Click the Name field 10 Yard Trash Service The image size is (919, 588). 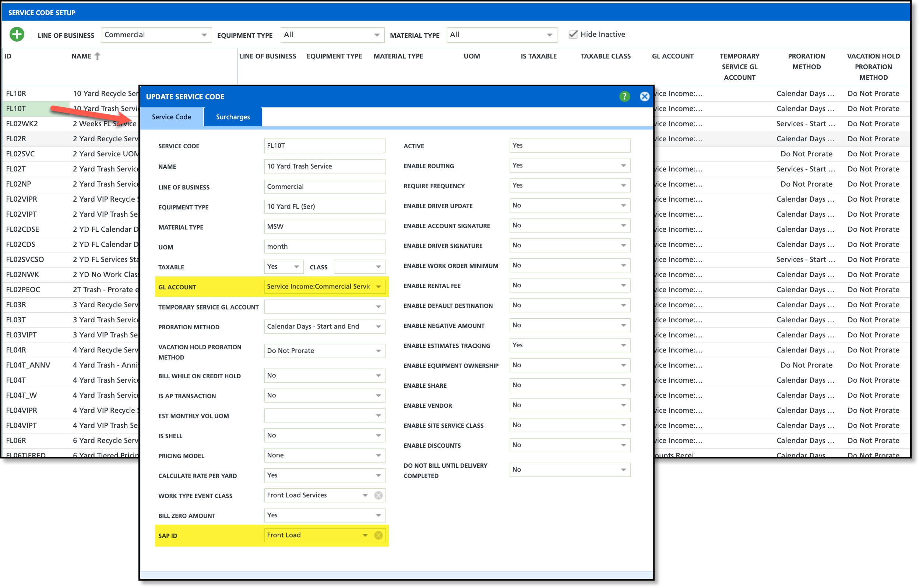324,166
